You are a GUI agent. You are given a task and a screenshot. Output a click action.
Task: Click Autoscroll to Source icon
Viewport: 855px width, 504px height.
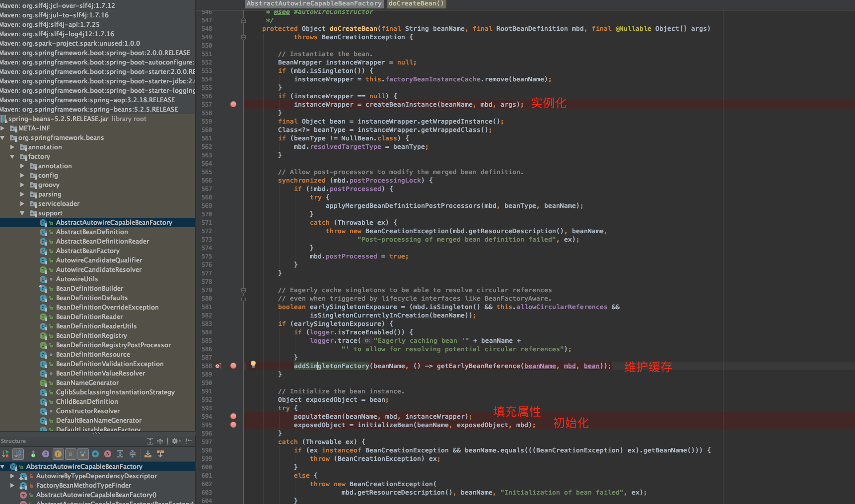pos(148,454)
